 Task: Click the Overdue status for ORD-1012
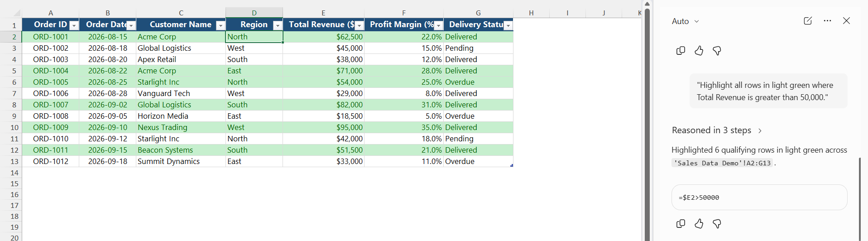click(478, 161)
